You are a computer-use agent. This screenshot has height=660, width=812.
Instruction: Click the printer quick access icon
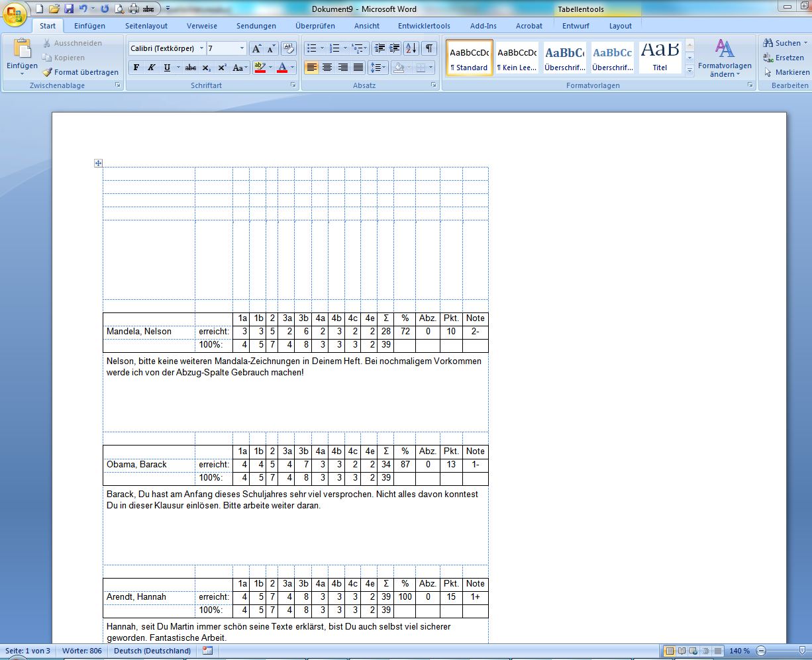[134, 9]
